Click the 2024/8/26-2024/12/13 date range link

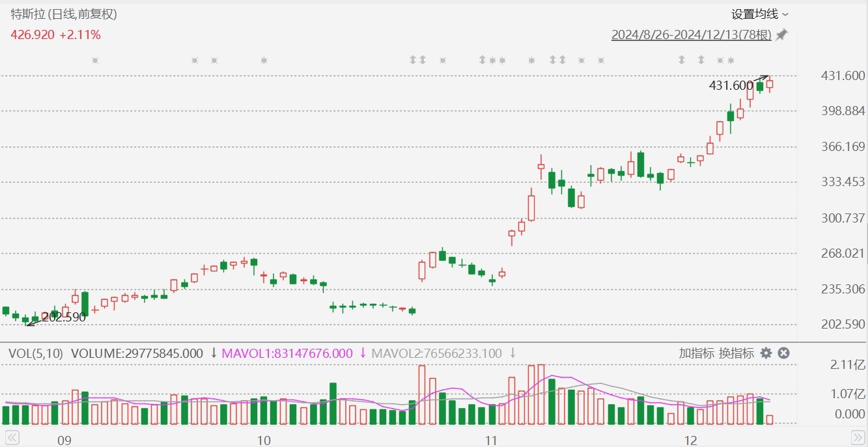click(x=691, y=35)
